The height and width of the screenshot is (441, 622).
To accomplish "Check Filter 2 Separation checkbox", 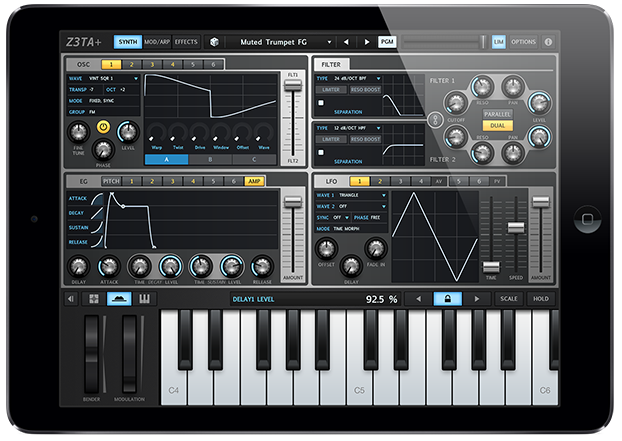I will tap(321, 152).
